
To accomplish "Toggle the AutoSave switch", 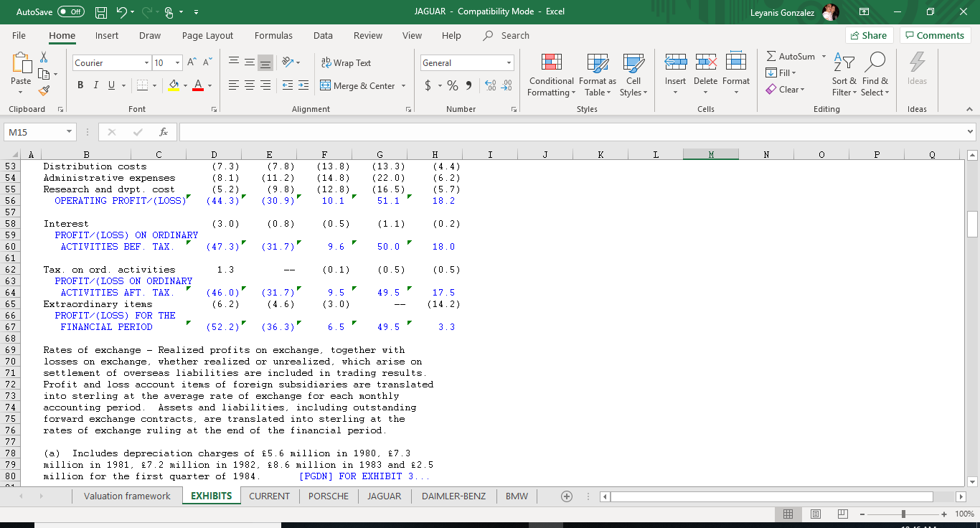I will (x=70, y=11).
